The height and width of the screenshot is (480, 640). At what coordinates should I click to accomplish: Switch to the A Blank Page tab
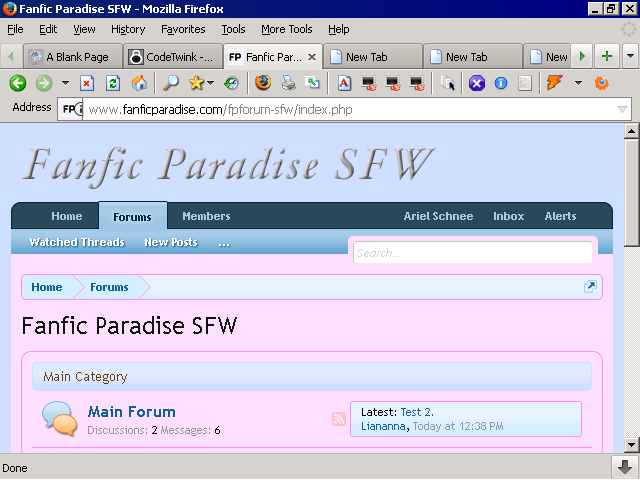point(73,57)
